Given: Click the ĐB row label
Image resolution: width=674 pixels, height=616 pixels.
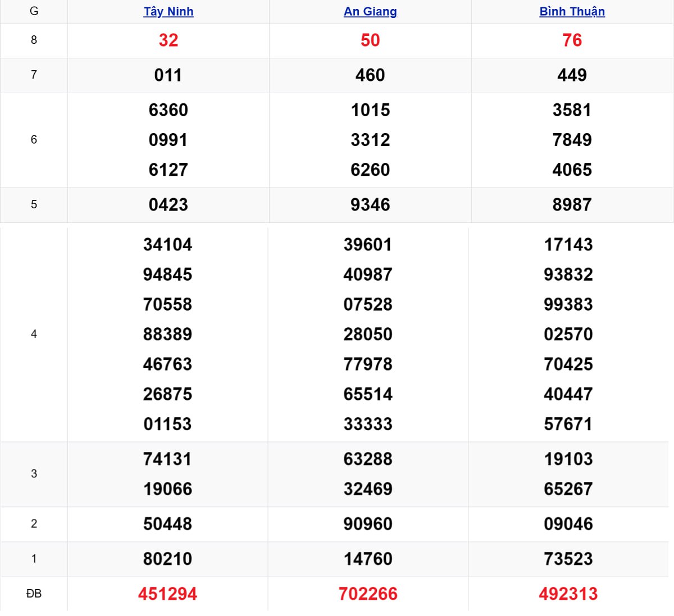Looking at the screenshot, I should 34,594.
